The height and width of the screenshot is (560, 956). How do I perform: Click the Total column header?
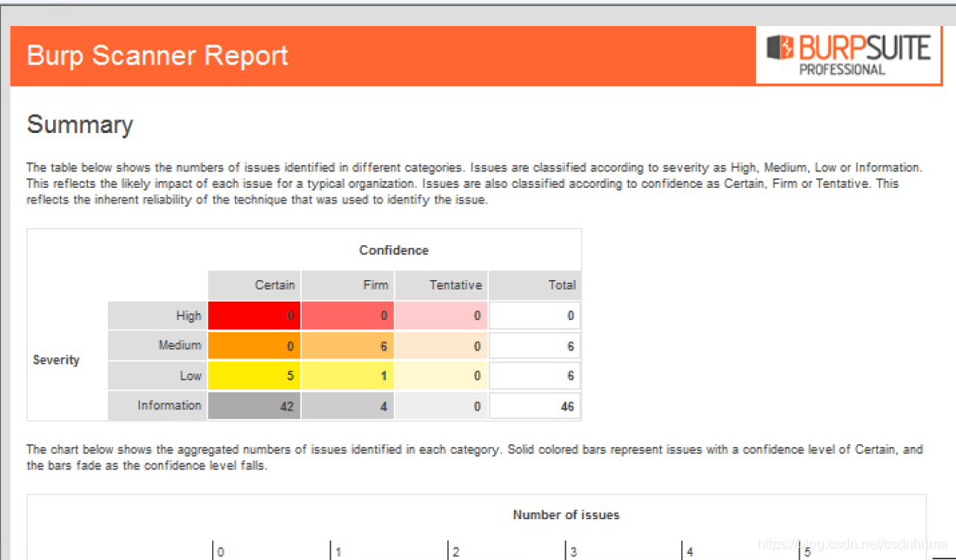[535, 285]
